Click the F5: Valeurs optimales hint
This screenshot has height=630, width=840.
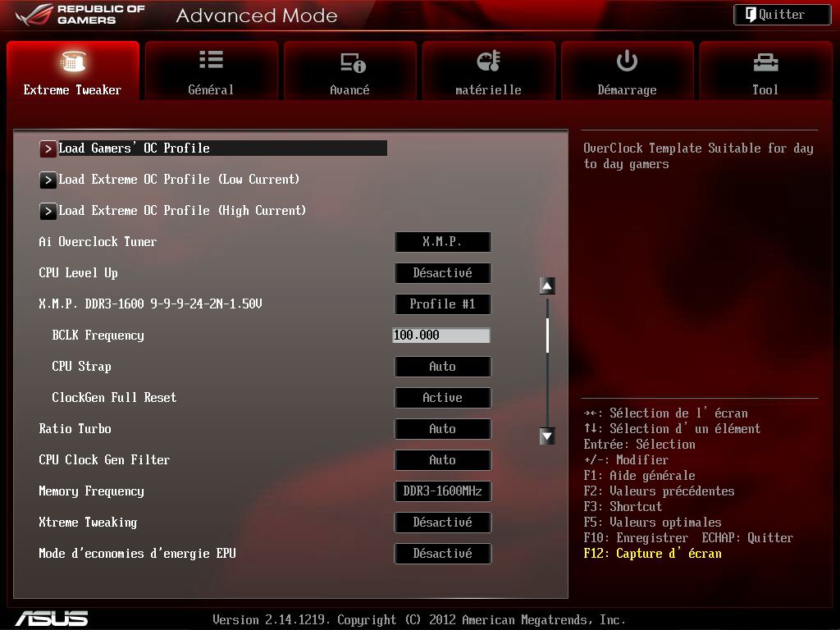(652, 523)
